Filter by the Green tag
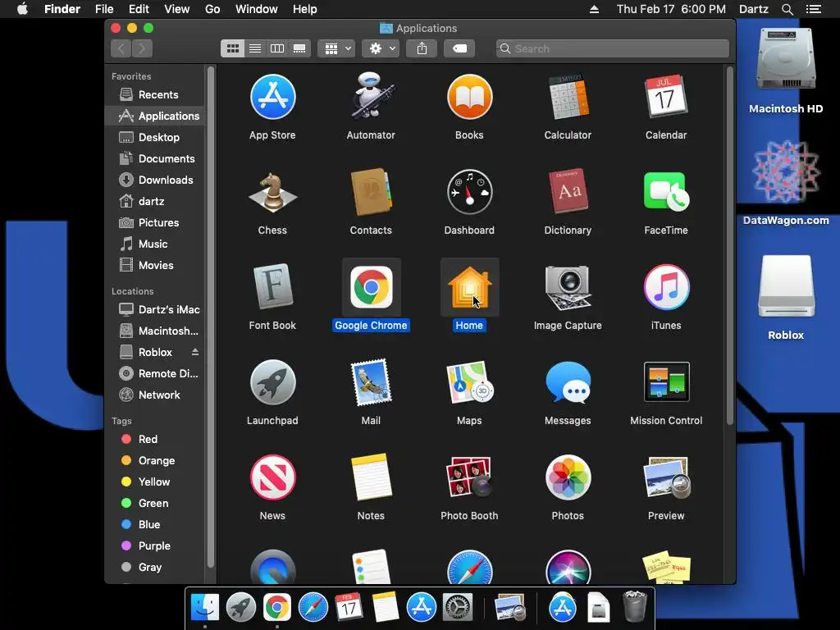 (155, 503)
